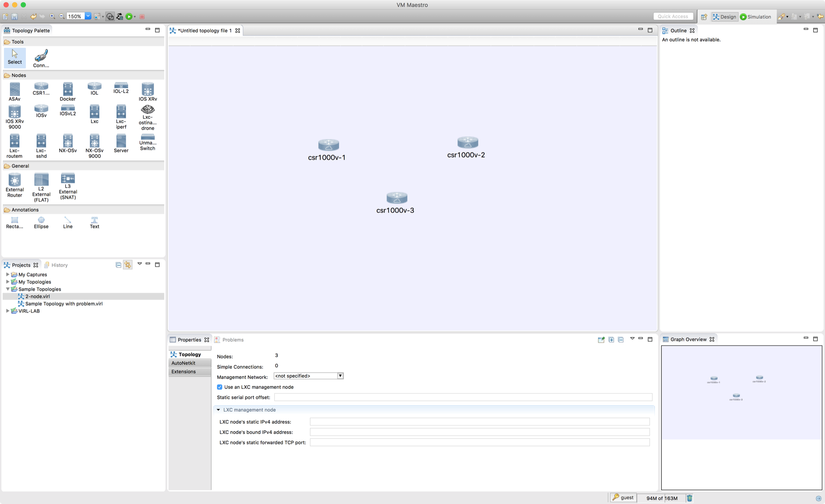This screenshot has height=504, width=825.
Task: Choose the Lxc-ostinato-drone node
Action: 148,118
